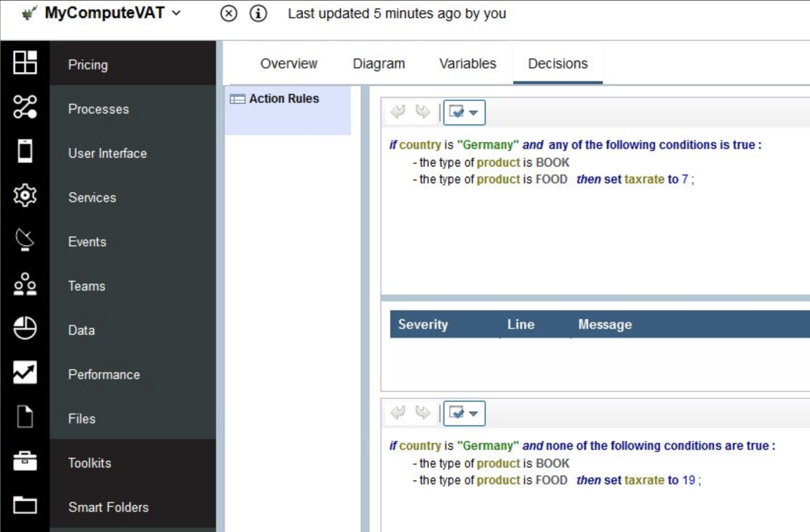Click the Smart Folders folder icon
The height and width of the screenshot is (532, 810).
point(25,505)
